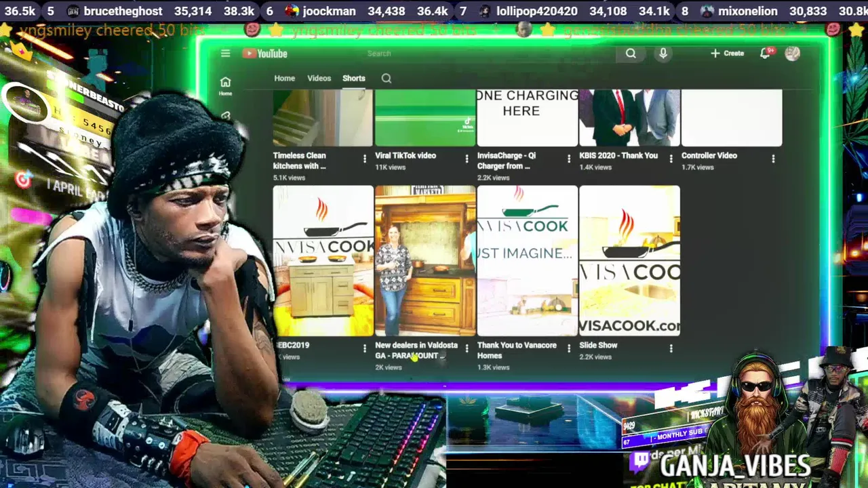Open options menu for New dealers in Valdosta video

[x=467, y=348]
